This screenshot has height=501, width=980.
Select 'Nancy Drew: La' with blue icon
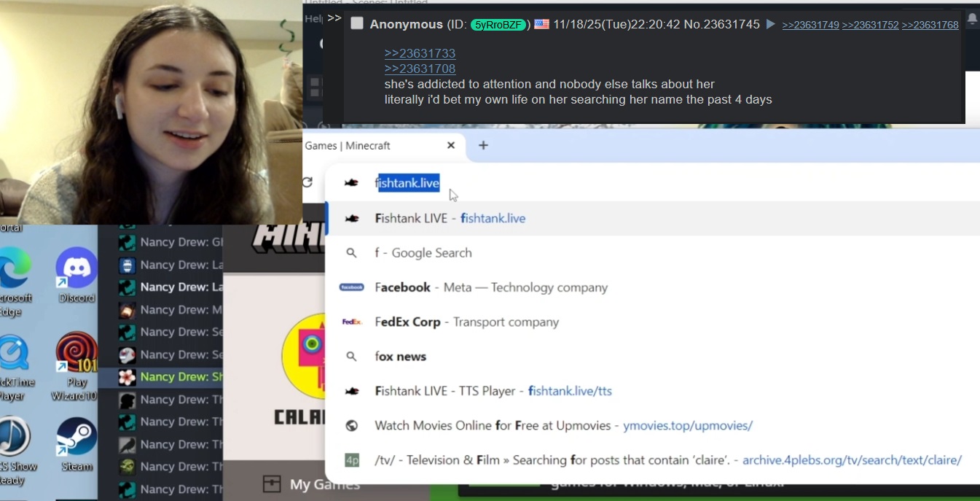tap(171, 265)
